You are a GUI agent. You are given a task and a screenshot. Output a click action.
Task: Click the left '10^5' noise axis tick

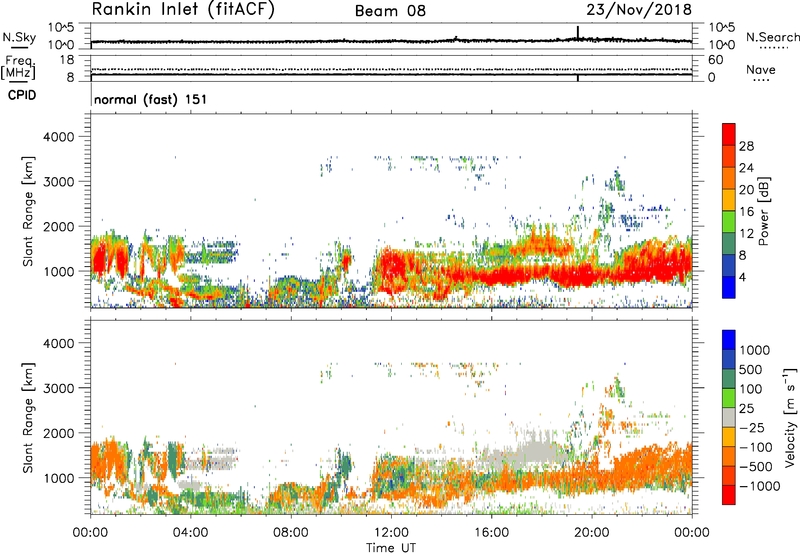[61, 28]
